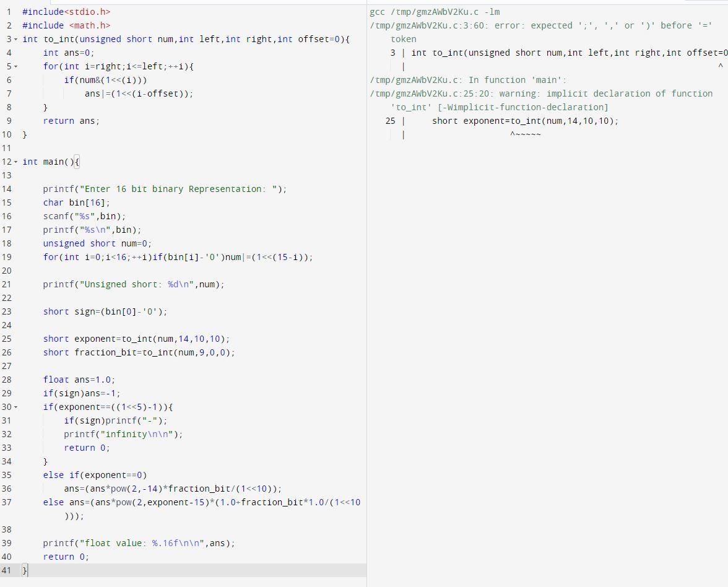Click 'short sign=(bin[0]-'0');' line
728x587 pixels.
pyautogui.click(x=105, y=311)
